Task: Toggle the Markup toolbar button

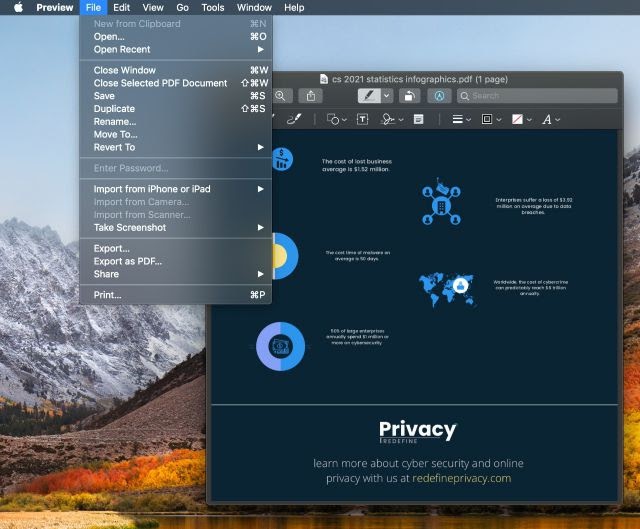Action: [439, 96]
